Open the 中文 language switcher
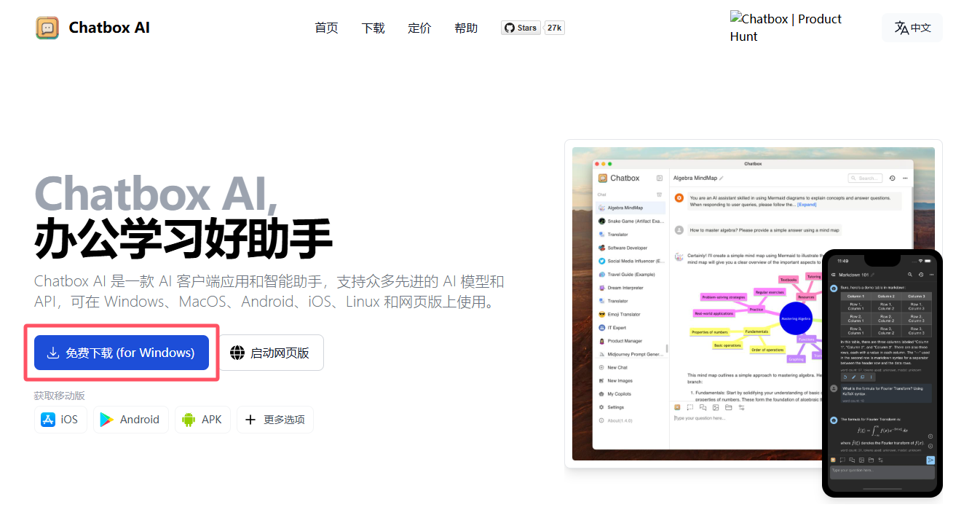Screen dimensions: 980x518 [912, 28]
